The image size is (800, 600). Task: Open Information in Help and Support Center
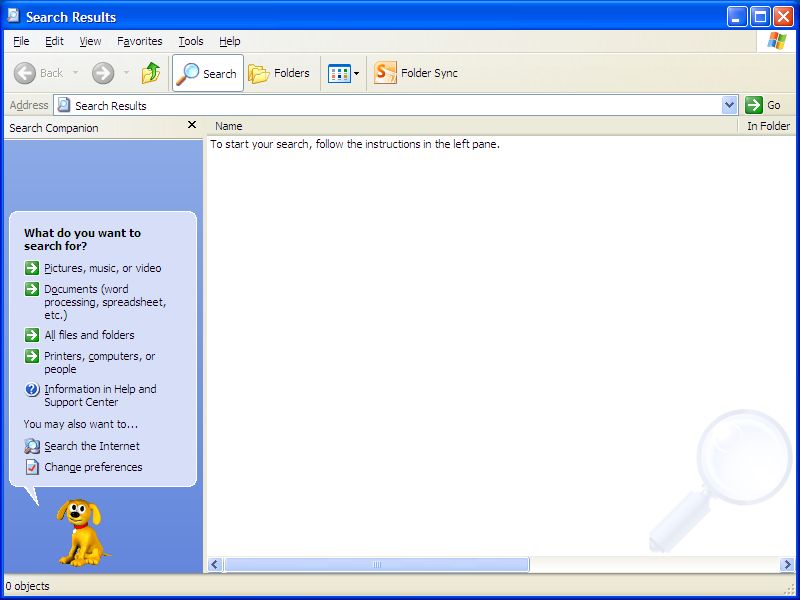[x=100, y=395]
